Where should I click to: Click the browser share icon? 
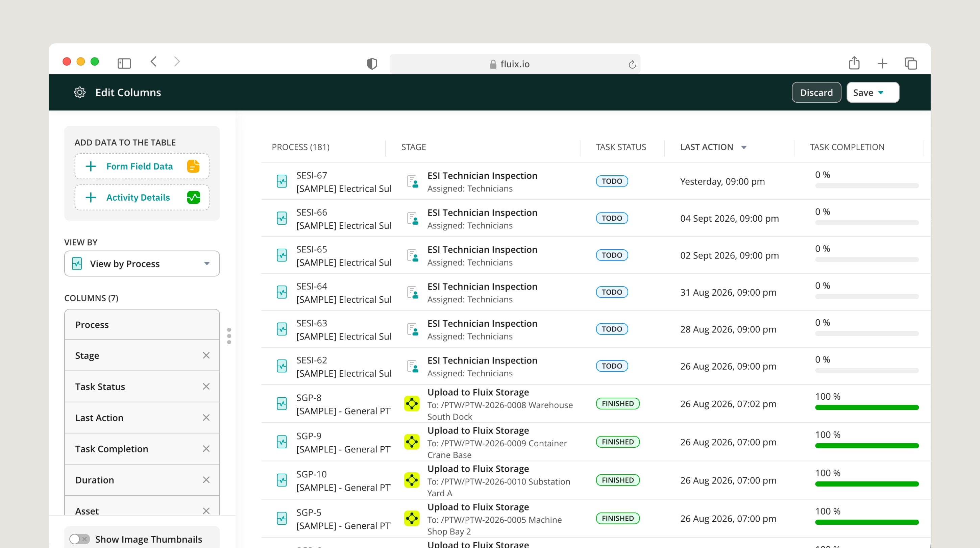854,63
